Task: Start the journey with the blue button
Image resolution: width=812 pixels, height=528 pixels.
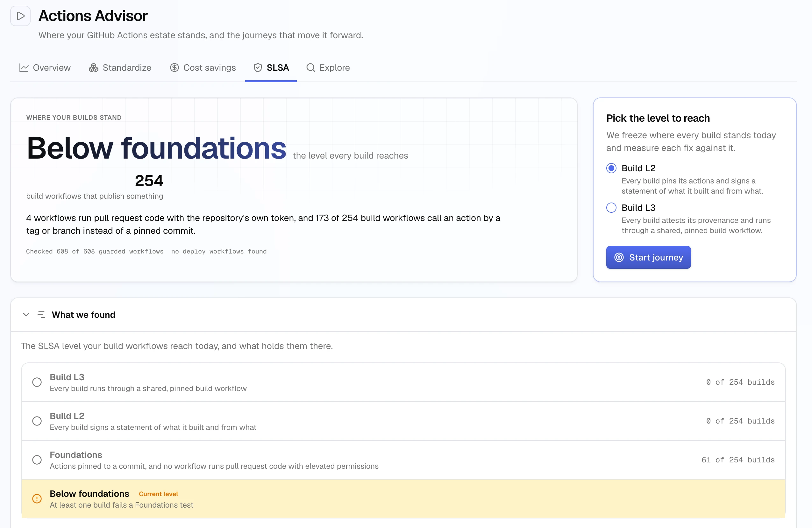Action: (x=648, y=257)
